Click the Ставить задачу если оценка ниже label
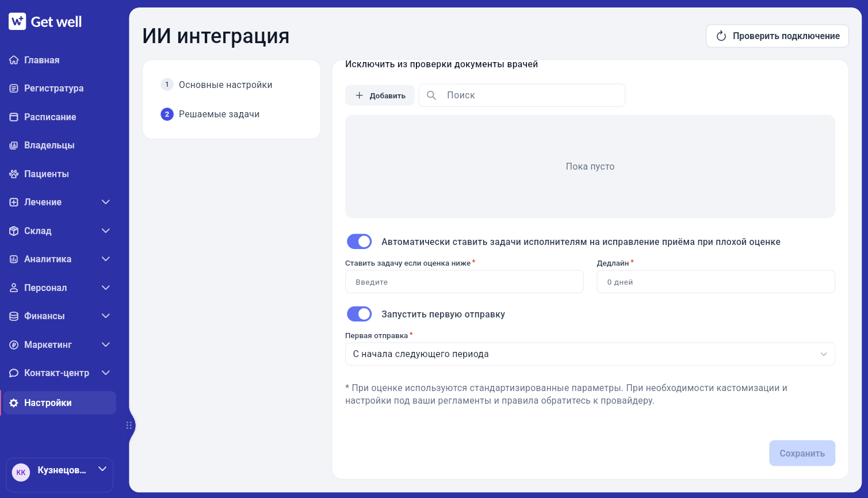This screenshot has width=868, height=498. [x=408, y=263]
